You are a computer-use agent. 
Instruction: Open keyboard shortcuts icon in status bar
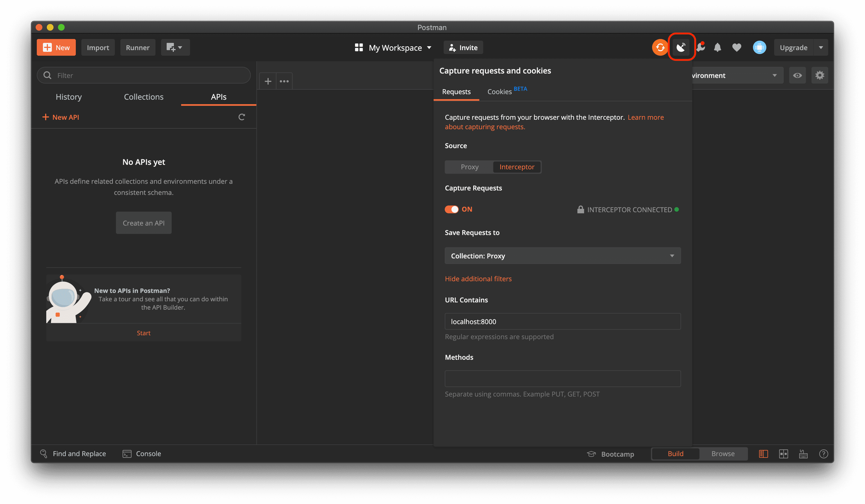[x=803, y=454]
